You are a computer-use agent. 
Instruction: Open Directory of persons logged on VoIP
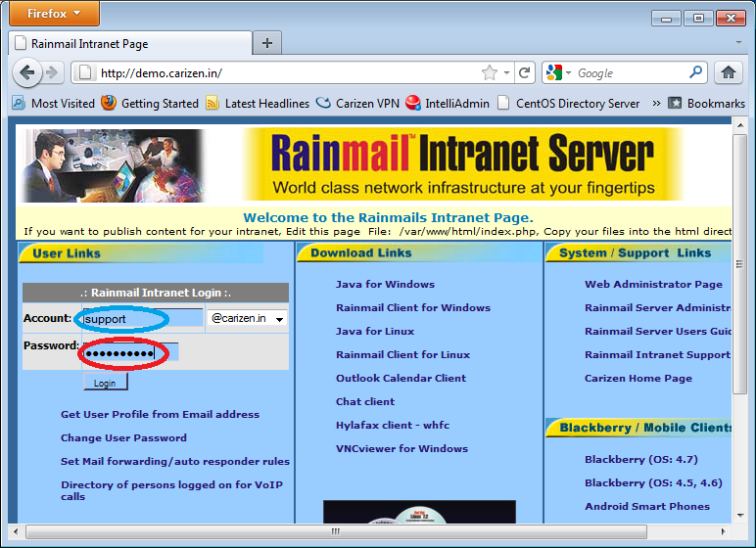(171, 490)
